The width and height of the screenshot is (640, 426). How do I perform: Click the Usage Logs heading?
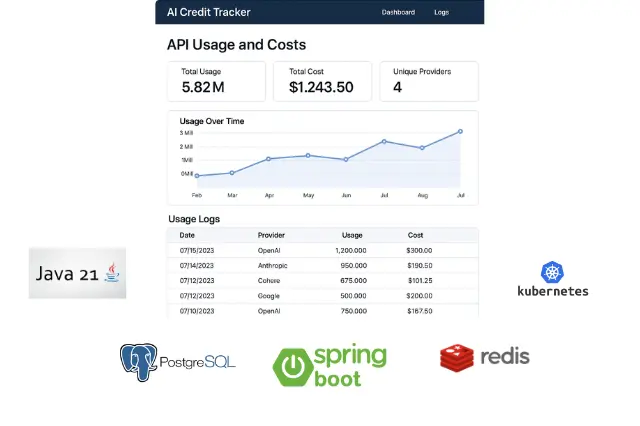pyautogui.click(x=194, y=219)
